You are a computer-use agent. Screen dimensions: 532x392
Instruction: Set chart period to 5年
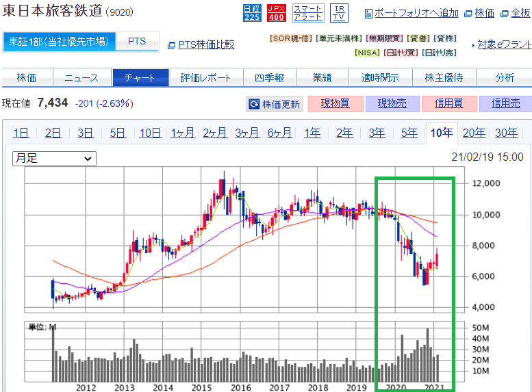409,133
